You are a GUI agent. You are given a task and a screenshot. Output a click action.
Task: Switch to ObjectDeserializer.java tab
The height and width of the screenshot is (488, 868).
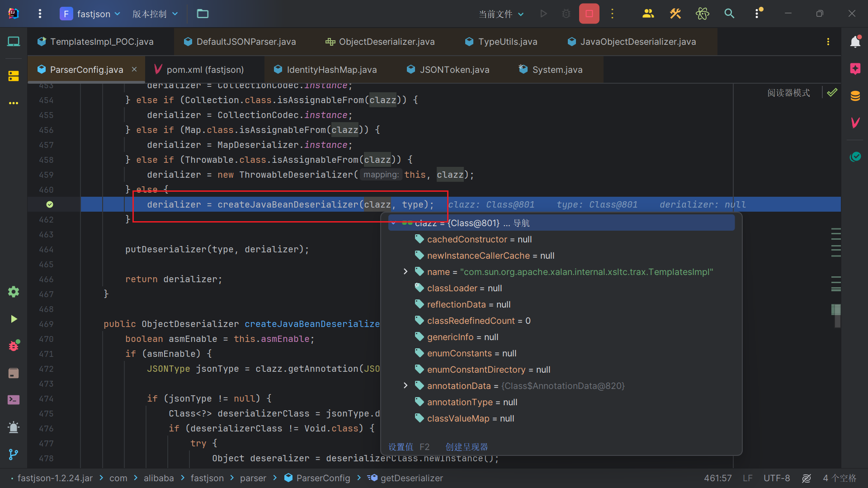click(380, 42)
